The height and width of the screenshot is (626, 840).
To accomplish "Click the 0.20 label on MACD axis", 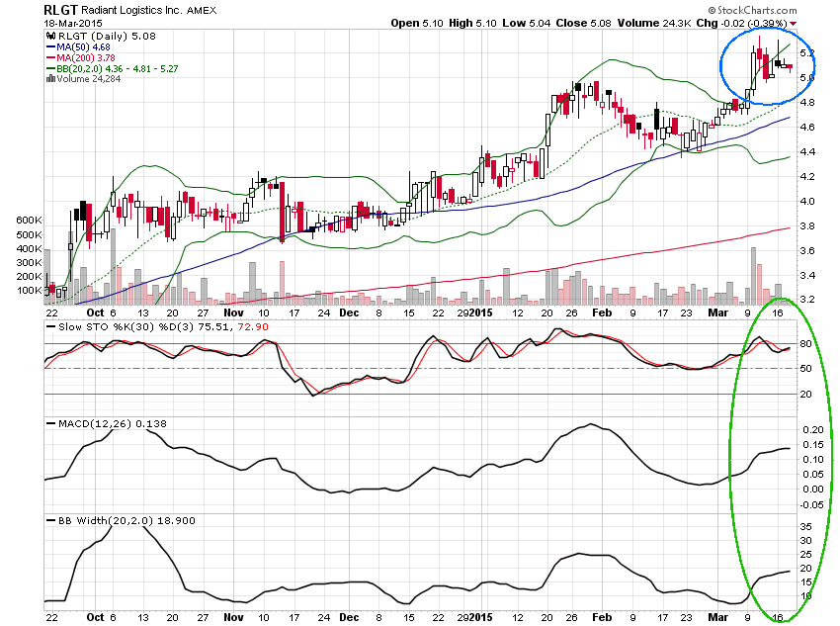I will [812, 430].
